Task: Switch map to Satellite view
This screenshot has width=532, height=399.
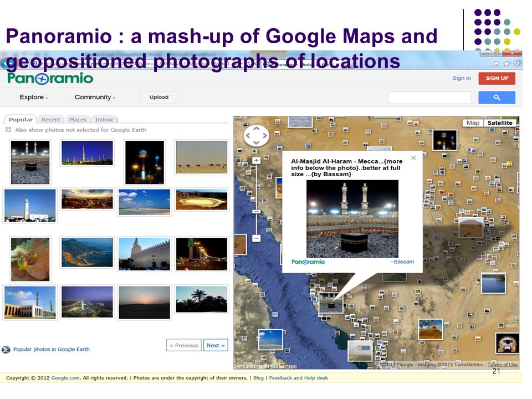Action: tap(500, 123)
